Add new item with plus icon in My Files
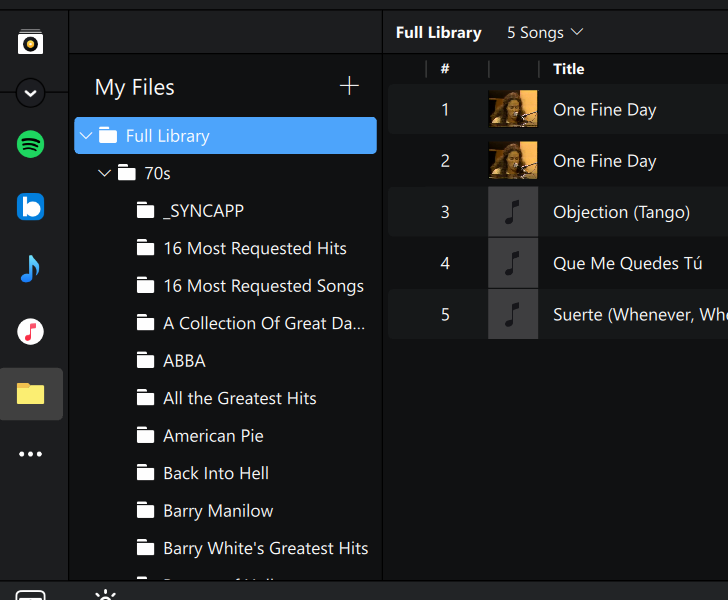Screen dimensions: 728x600 click(349, 86)
